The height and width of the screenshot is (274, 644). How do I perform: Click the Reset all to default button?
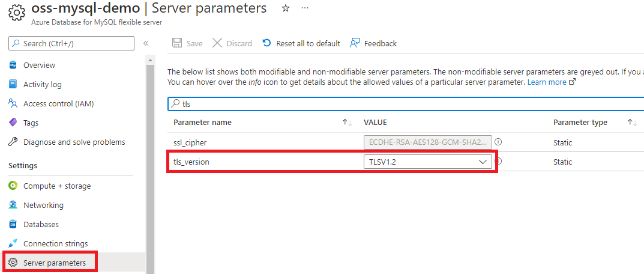(x=301, y=43)
